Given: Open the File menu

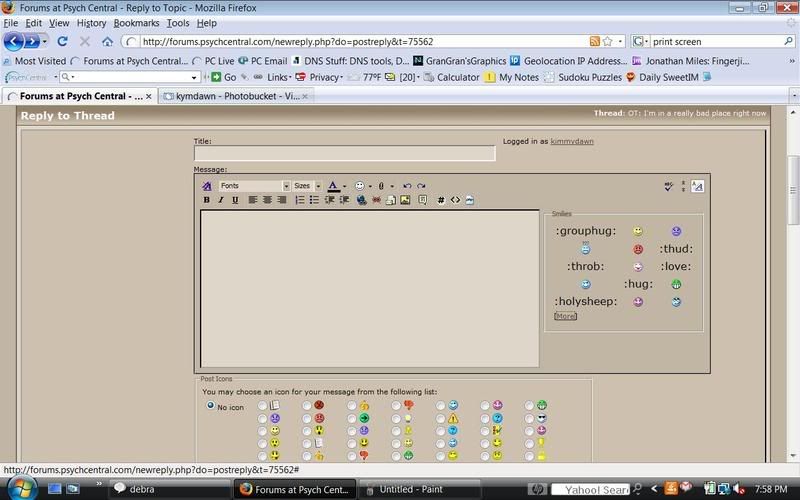Looking at the screenshot, I should 10,23.
